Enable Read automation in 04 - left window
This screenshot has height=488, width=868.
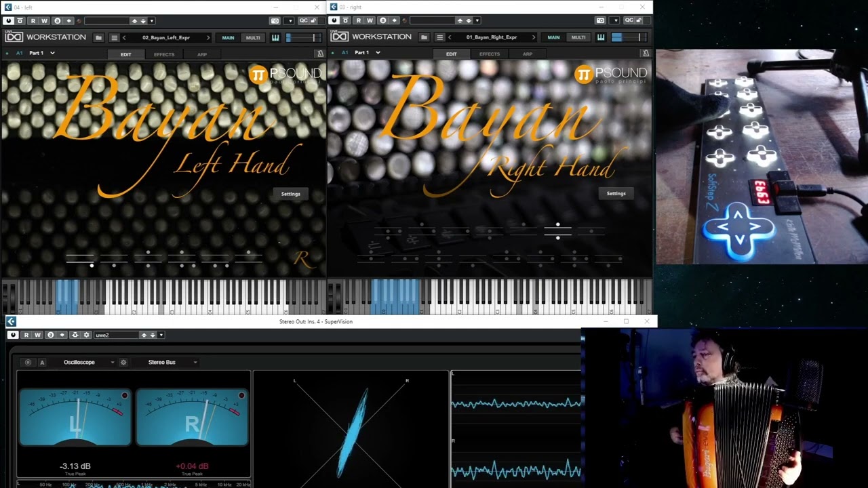[33, 21]
